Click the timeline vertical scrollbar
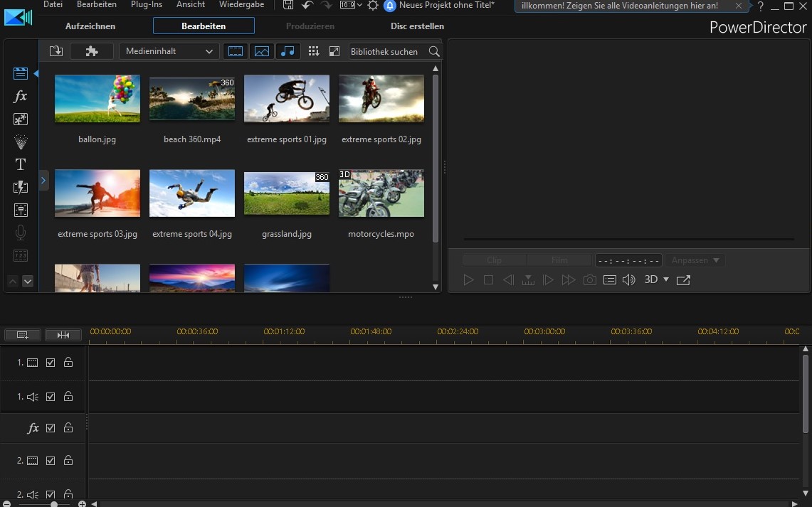 pyautogui.click(x=806, y=393)
